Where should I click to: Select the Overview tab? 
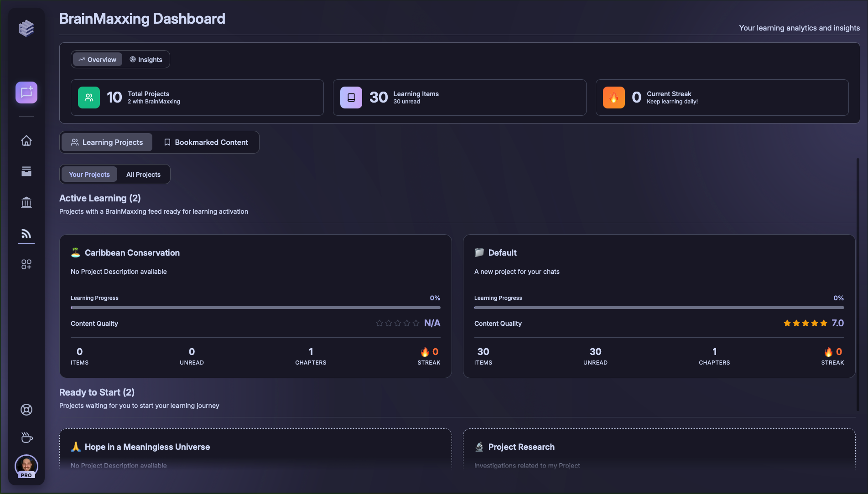click(97, 59)
